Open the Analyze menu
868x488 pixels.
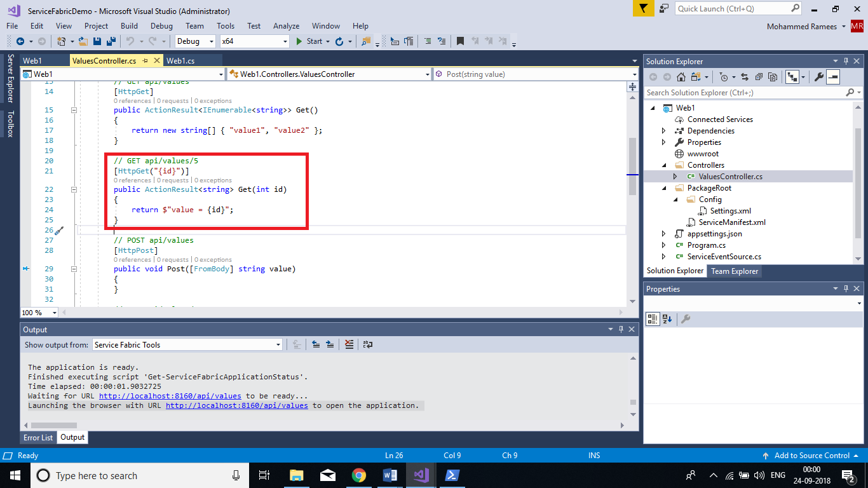[286, 26]
